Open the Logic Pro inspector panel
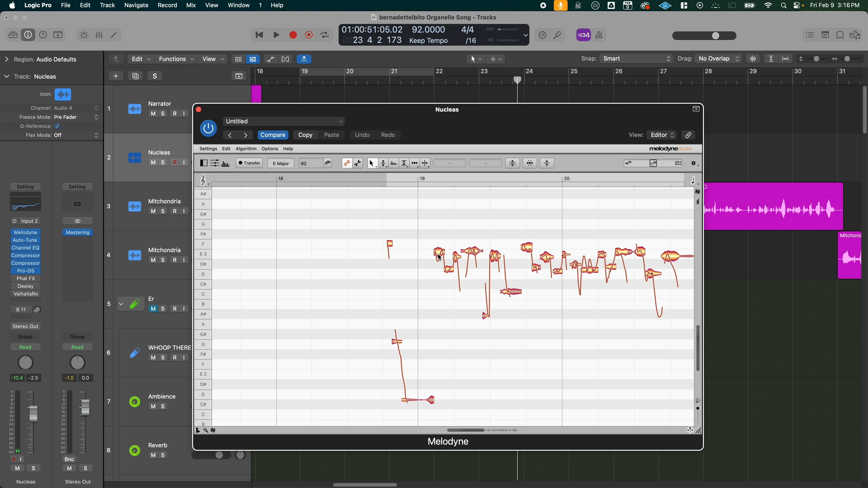Screen dimensions: 868x488 click(x=28, y=35)
